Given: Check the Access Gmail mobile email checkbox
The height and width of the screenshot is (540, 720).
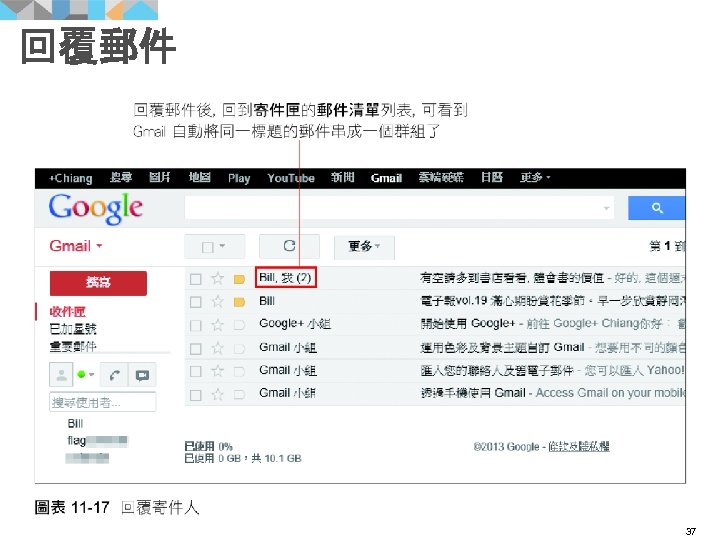Looking at the screenshot, I should point(196,394).
